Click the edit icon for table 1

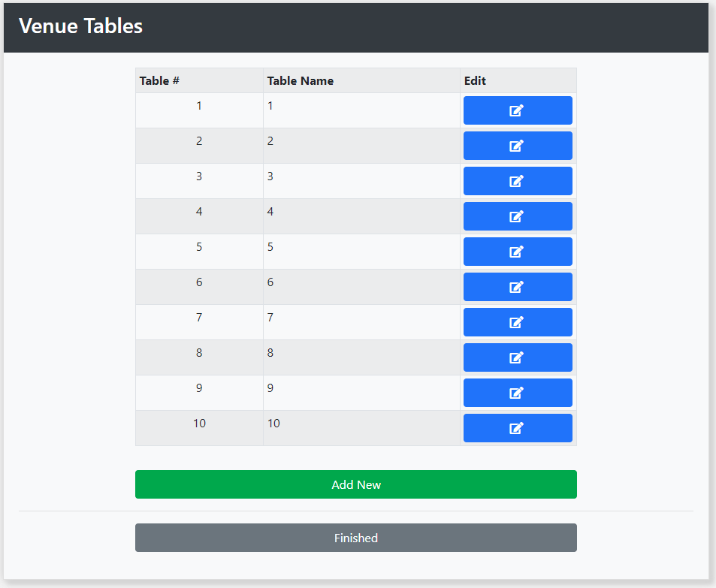pos(518,110)
